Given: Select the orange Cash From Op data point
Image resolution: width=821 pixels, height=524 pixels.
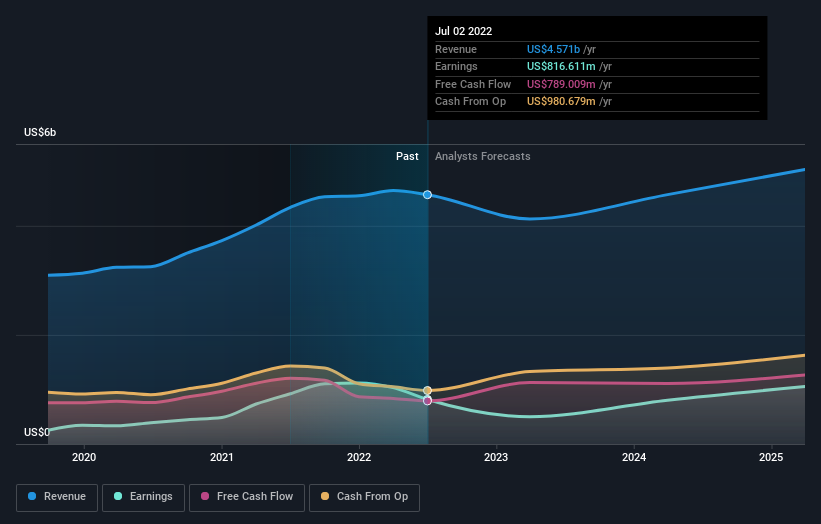Looking at the screenshot, I should [427, 391].
